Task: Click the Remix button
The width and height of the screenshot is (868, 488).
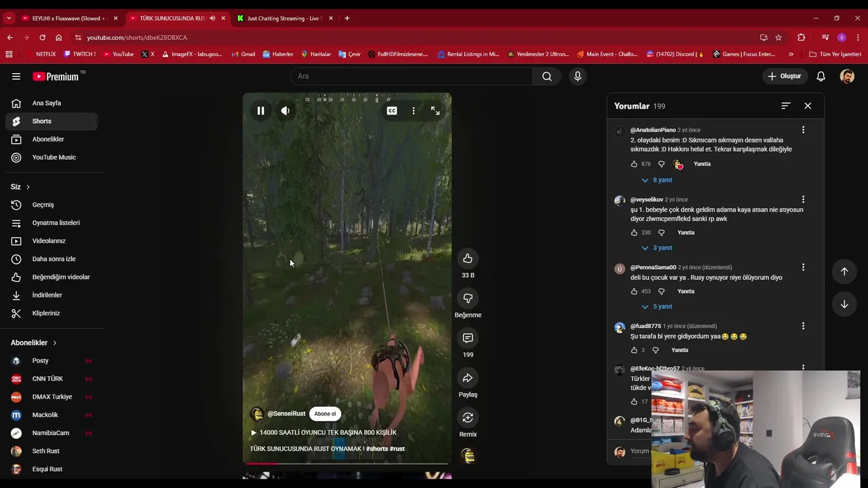Action: click(468, 418)
